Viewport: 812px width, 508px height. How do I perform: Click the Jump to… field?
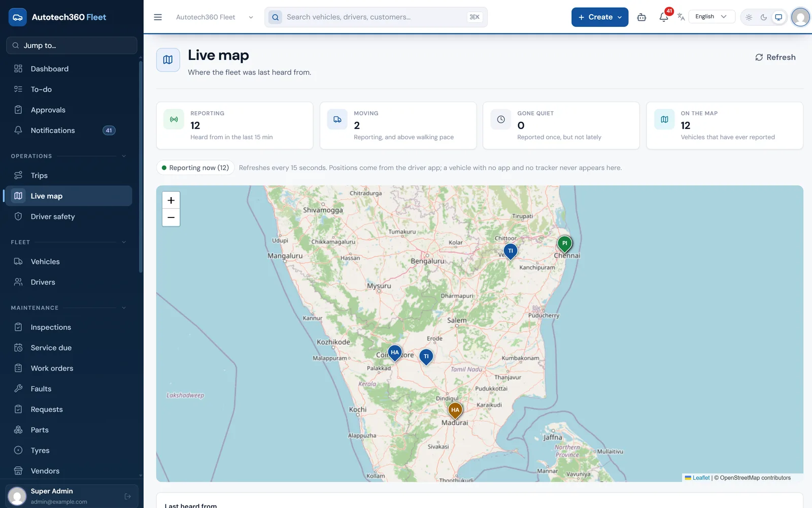[72, 45]
